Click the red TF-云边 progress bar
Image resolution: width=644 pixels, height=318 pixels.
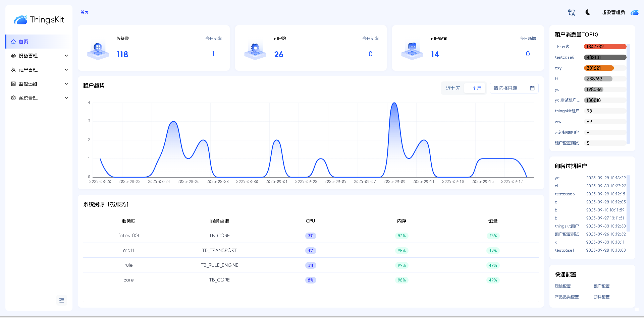click(x=605, y=47)
